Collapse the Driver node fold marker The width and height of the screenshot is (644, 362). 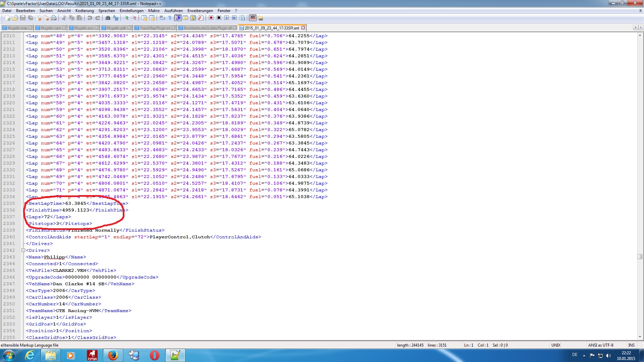tap(23, 250)
